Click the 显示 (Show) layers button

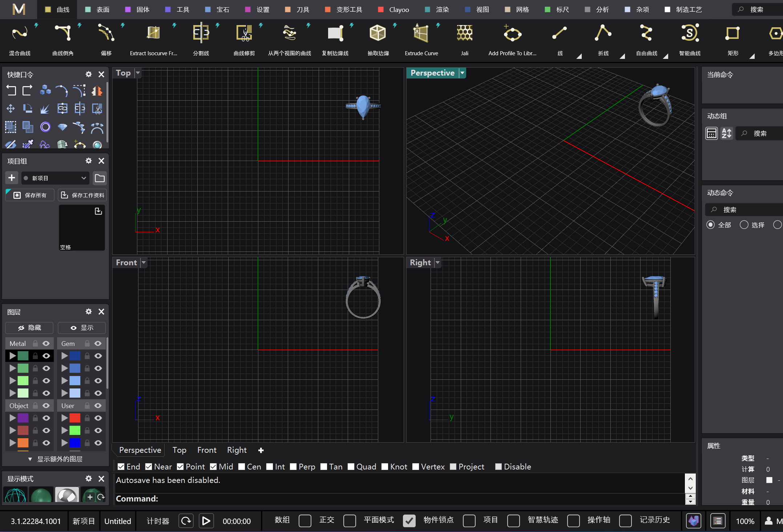point(82,328)
